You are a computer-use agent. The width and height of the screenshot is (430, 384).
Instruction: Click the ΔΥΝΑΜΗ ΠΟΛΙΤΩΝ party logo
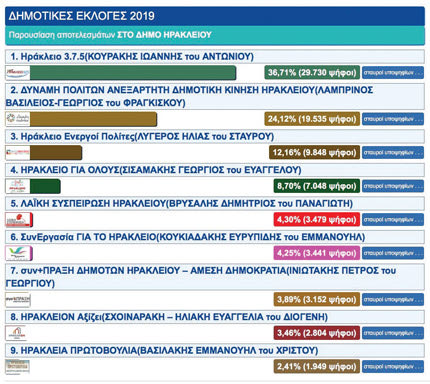pyautogui.click(x=18, y=119)
